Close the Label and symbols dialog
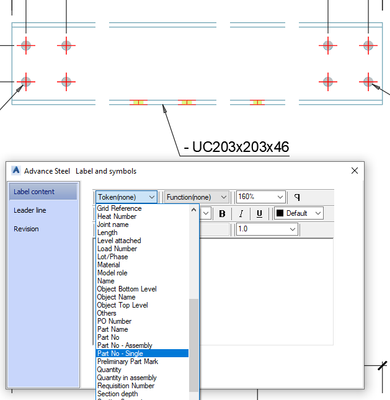This screenshot has height=400, width=390. tap(355, 171)
